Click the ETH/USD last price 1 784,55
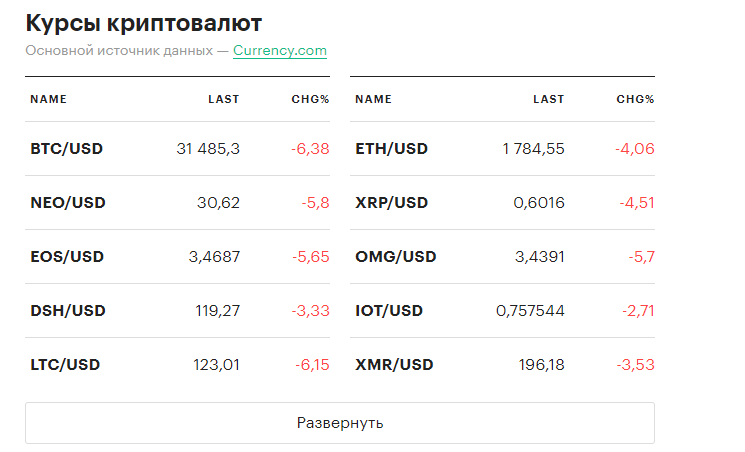 (x=533, y=149)
